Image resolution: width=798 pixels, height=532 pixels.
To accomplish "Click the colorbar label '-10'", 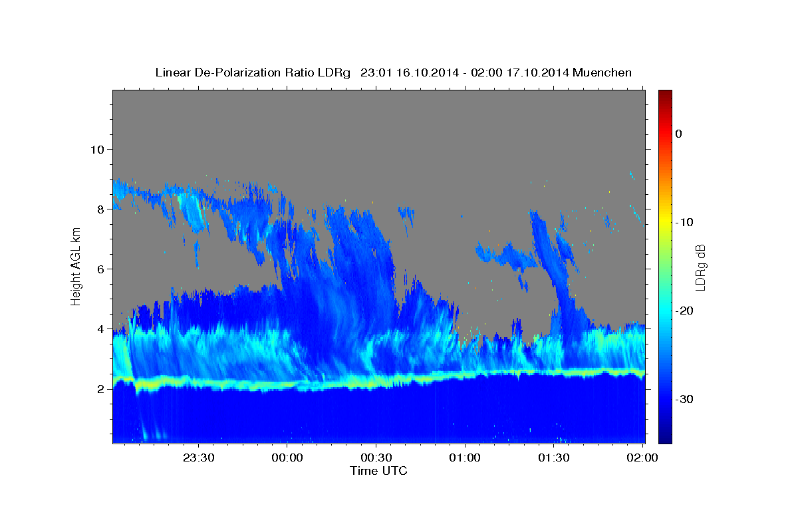I will (x=685, y=222).
